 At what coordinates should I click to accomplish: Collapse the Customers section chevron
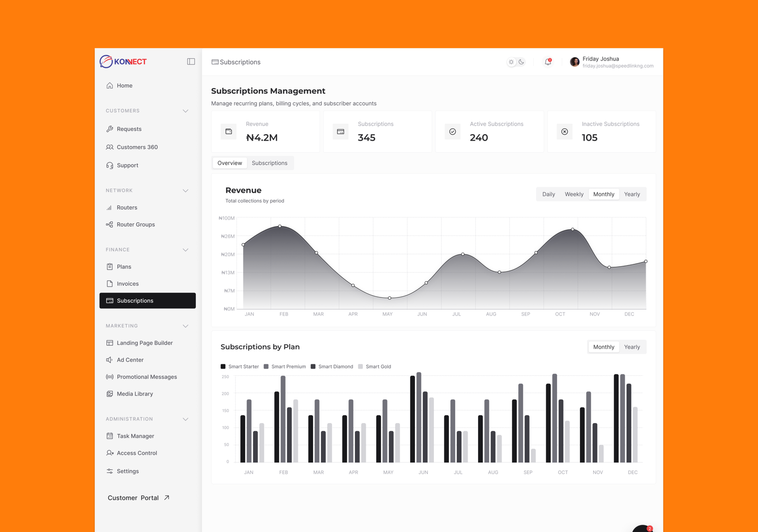click(186, 111)
